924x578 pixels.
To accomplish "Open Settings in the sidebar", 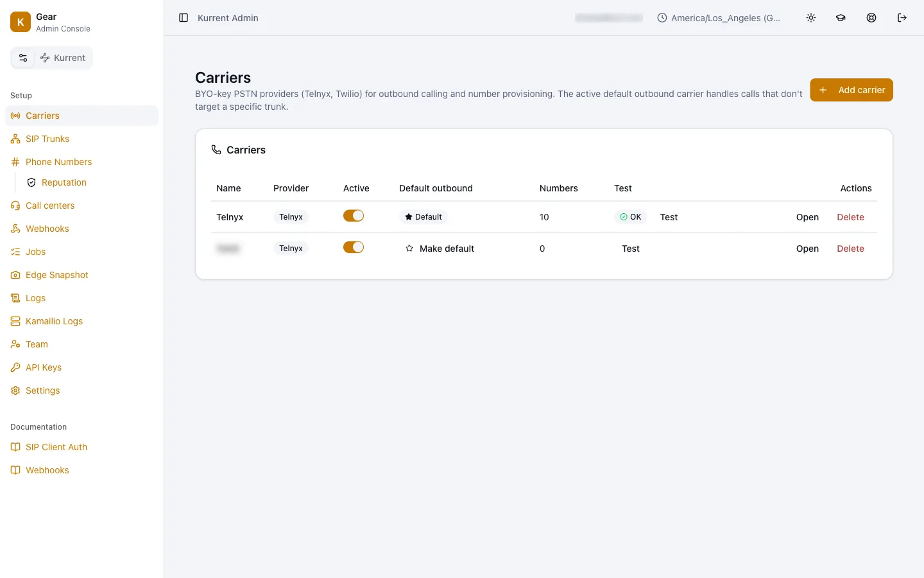I will click(81, 390).
